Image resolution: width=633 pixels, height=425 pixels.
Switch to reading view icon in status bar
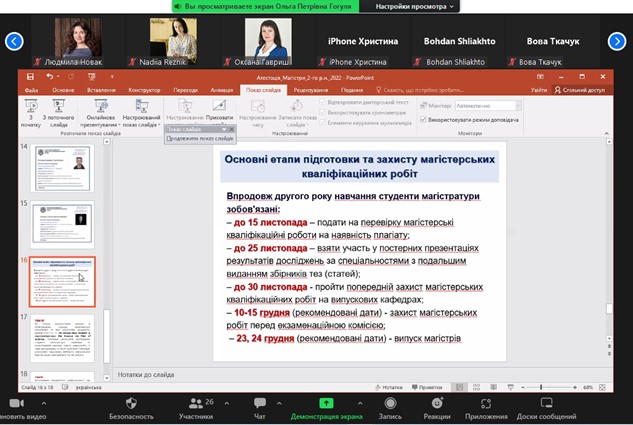point(493,387)
